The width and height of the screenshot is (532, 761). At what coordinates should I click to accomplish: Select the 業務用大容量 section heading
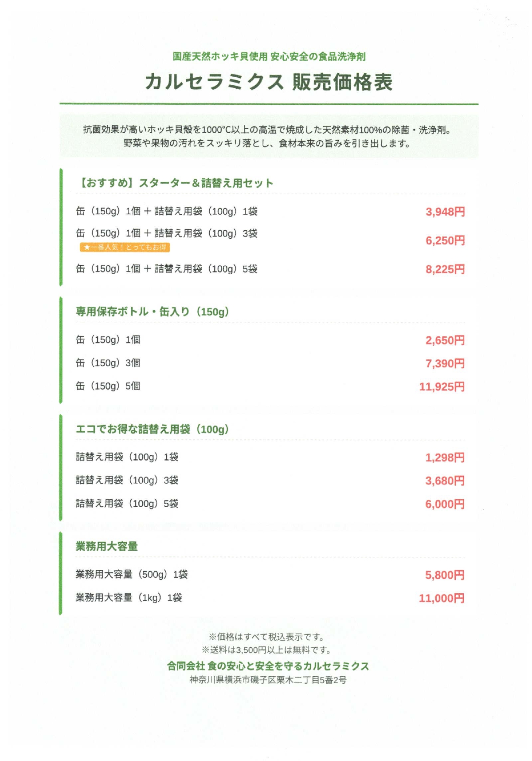107,546
